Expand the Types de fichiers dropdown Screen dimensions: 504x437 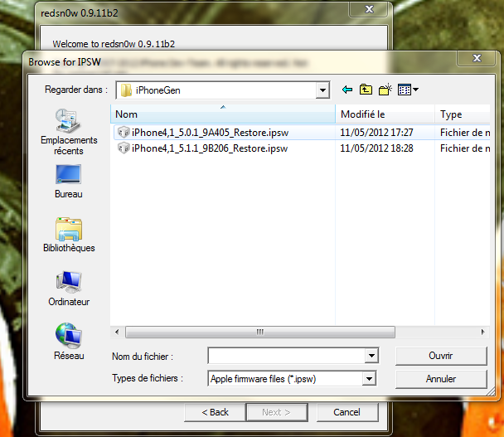pos(370,379)
